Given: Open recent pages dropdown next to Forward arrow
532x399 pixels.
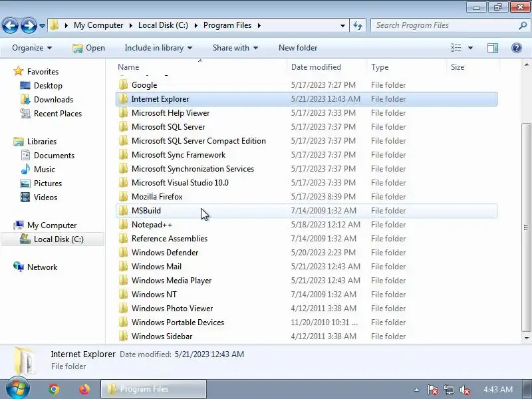Looking at the screenshot, I should pos(42,26).
